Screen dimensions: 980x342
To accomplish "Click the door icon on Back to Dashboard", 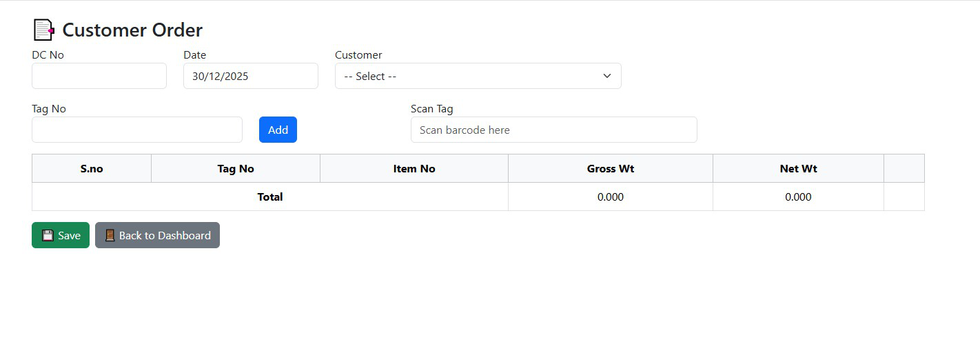I will coord(110,236).
